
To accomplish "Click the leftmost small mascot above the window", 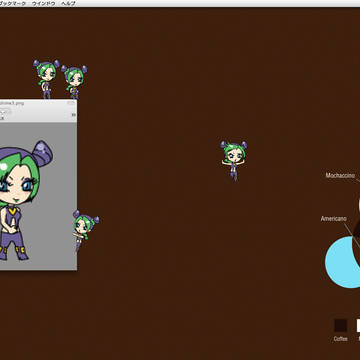I will coord(46,79).
